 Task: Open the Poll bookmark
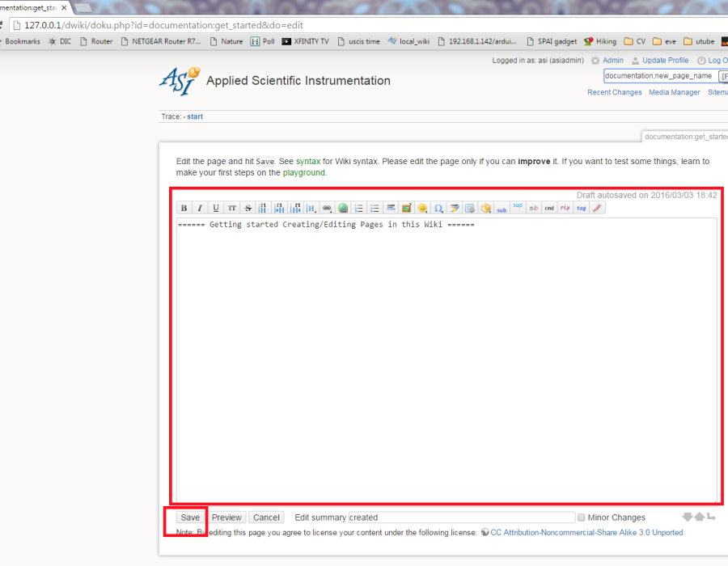[x=262, y=41]
